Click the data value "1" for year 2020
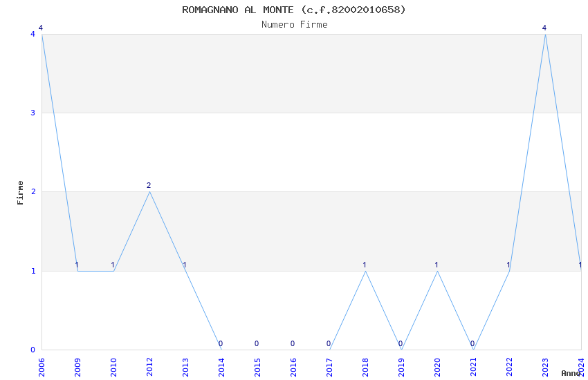Viewport: 588px width, 380px height. coord(437,265)
